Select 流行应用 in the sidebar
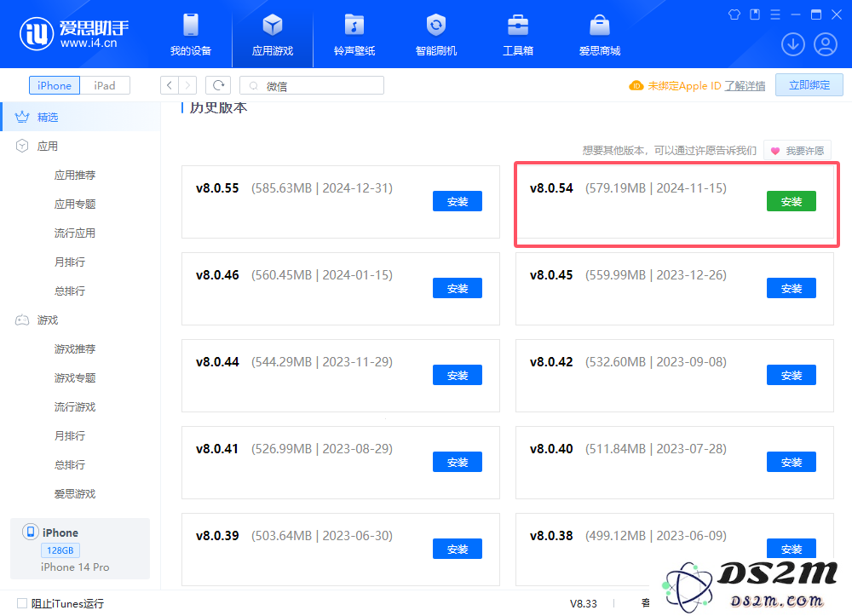The height and width of the screenshot is (616, 852). coord(75,233)
